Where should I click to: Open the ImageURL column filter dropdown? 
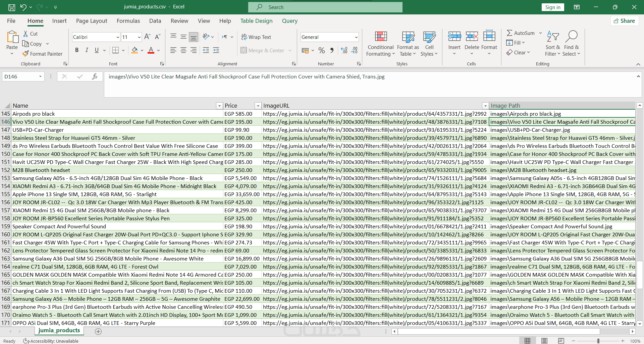point(485,106)
